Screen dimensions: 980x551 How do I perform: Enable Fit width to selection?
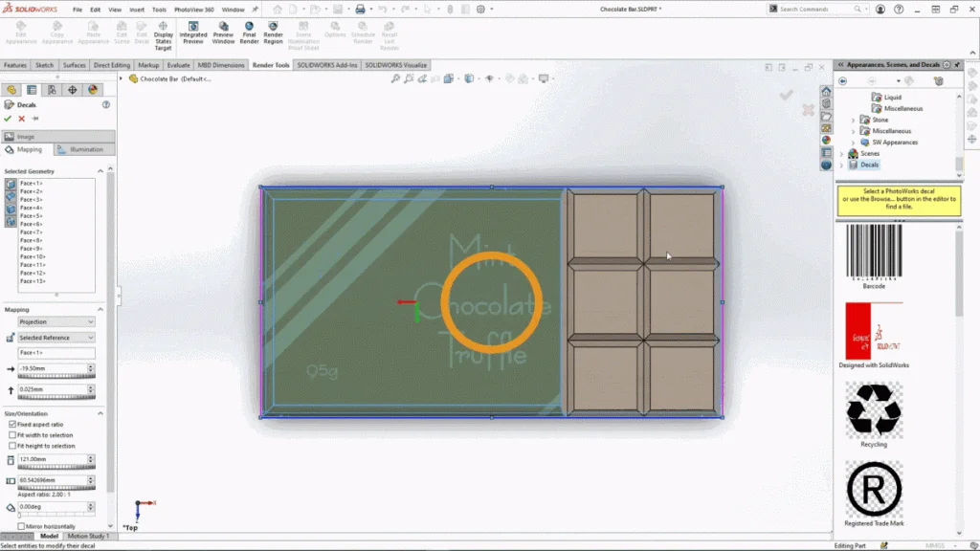[12, 435]
